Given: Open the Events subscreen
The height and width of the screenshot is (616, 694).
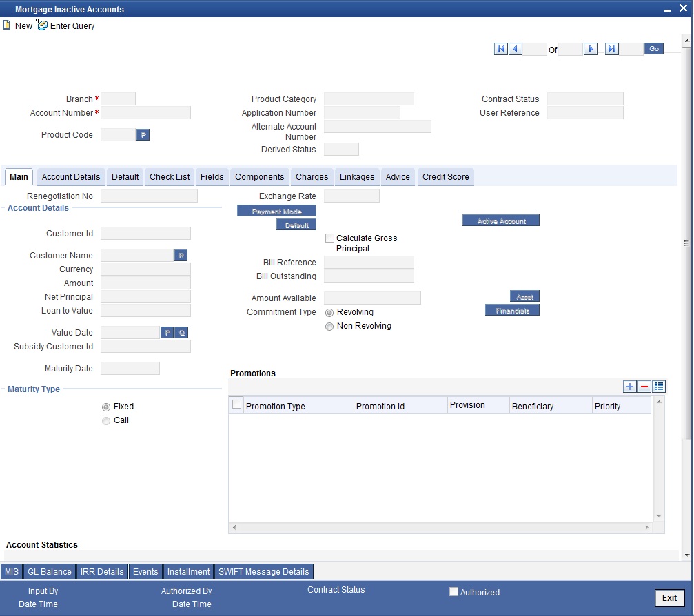Looking at the screenshot, I should [x=145, y=572].
